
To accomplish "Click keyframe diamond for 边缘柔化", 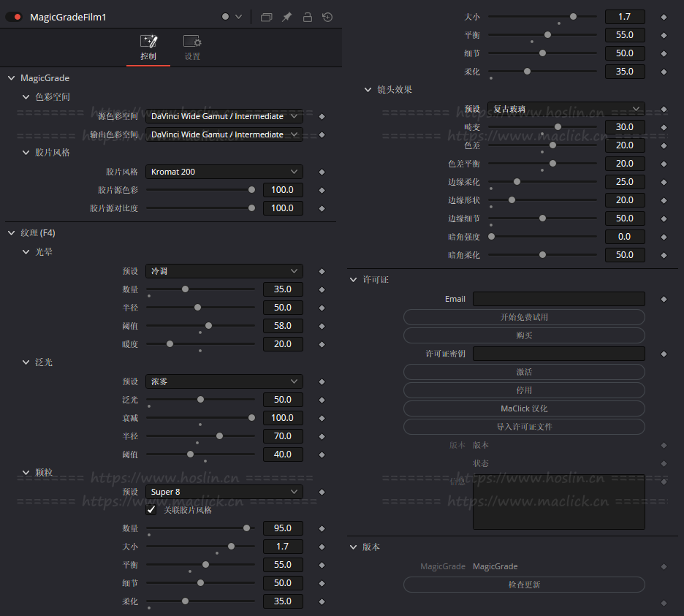I will (x=664, y=183).
